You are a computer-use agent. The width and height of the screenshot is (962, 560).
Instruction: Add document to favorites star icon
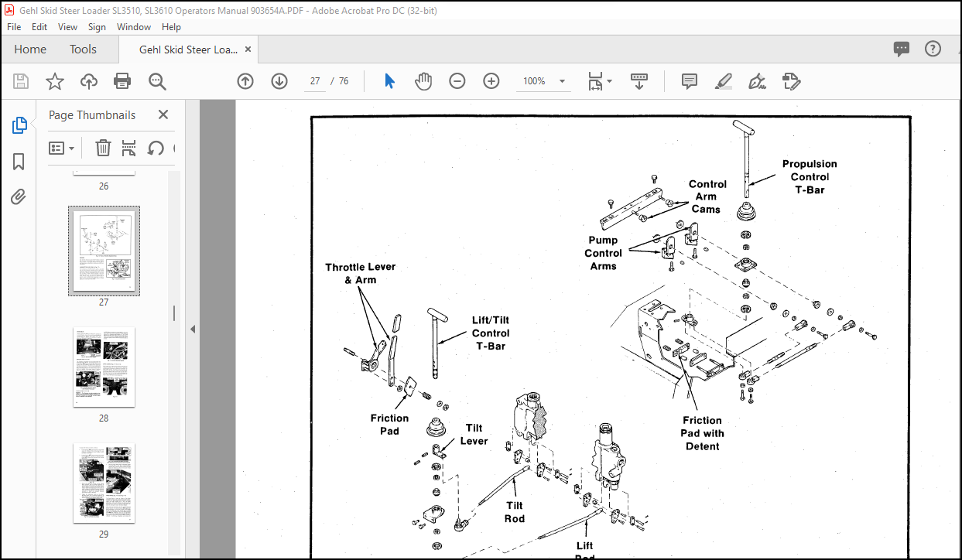(55, 81)
